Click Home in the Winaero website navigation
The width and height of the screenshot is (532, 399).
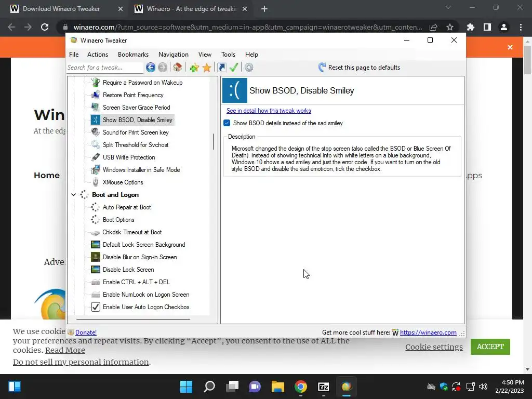coord(47,176)
